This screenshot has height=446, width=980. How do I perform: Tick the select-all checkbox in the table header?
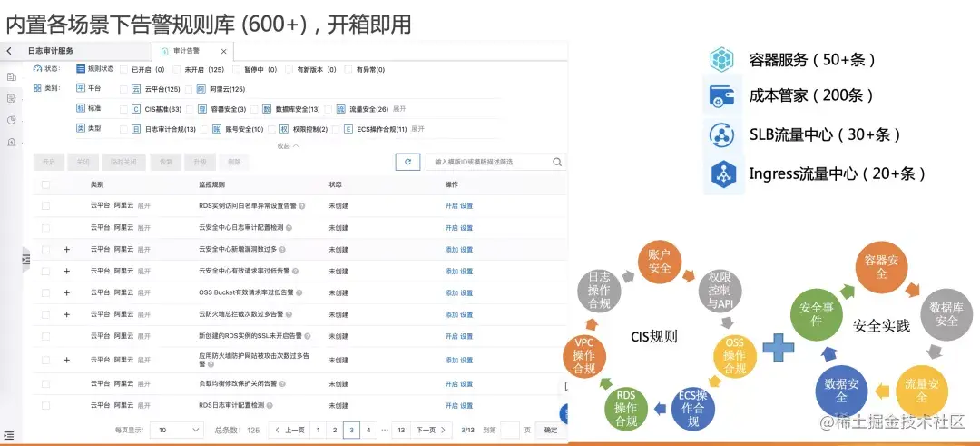45,184
